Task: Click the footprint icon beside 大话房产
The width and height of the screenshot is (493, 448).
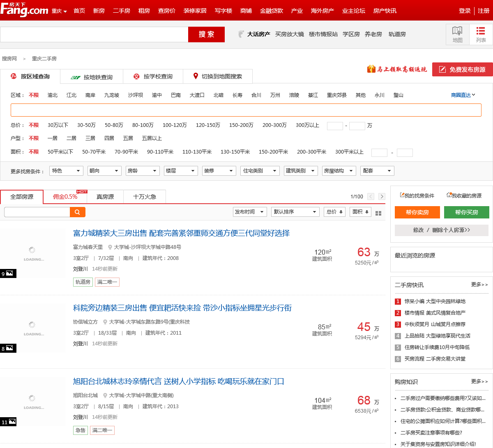Action: [241, 34]
